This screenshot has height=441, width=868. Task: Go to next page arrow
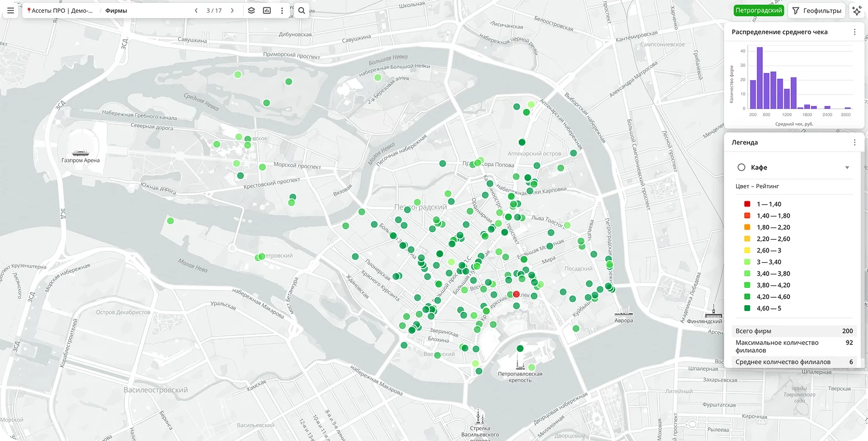tap(232, 10)
